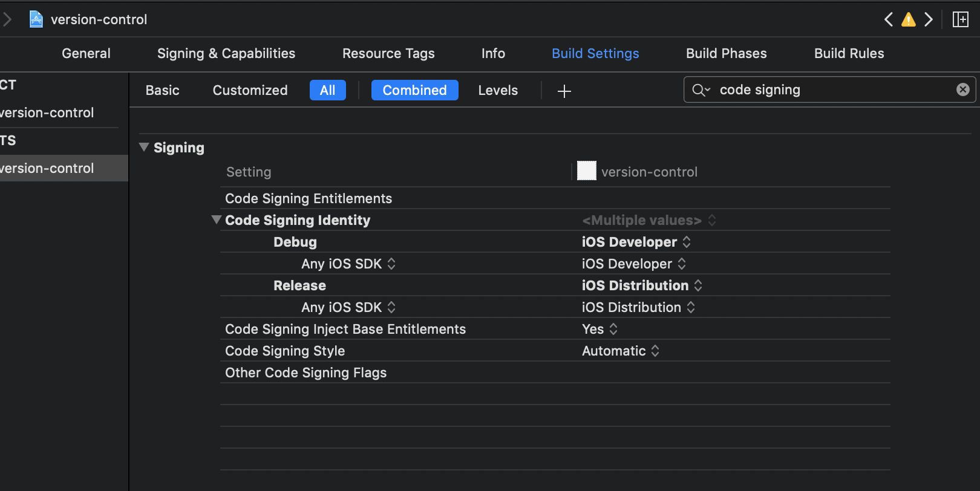Clear the code signing search text
Viewport: 980px width, 491px height.
pyautogui.click(x=963, y=89)
